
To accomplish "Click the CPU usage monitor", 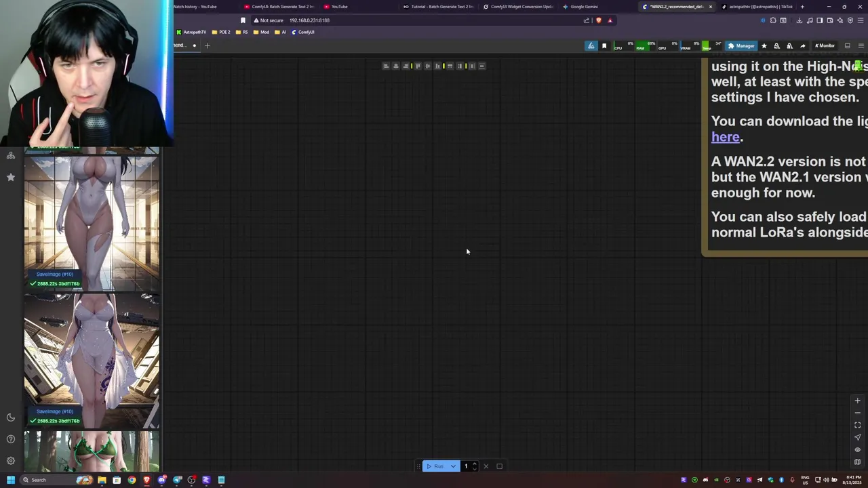I will point(623,45).
